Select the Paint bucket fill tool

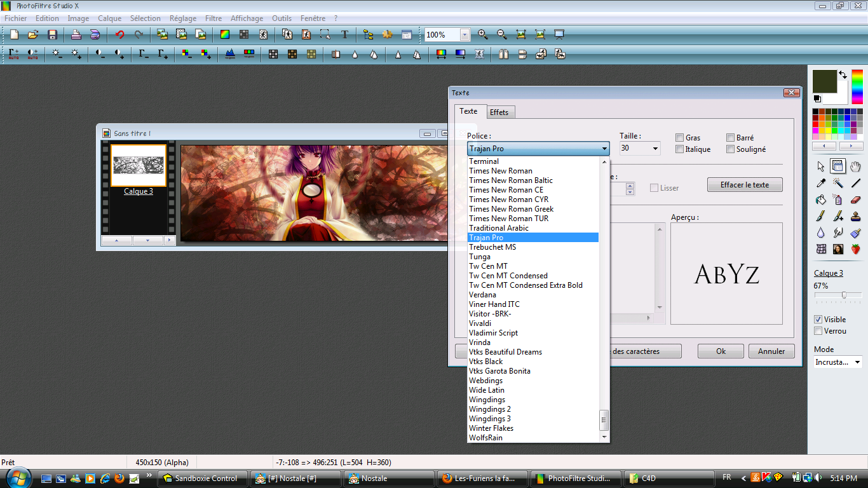(x=820, y=200)
